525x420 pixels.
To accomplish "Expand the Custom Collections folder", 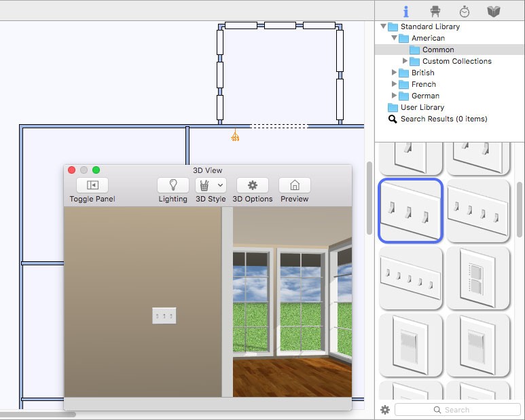I will (405, 61).
